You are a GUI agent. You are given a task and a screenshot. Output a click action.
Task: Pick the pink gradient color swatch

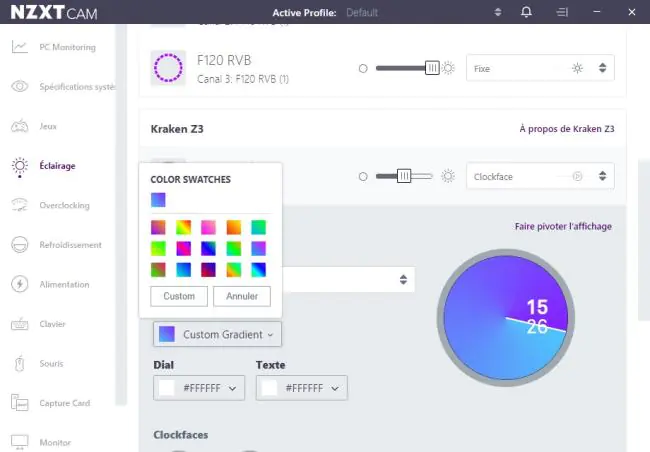point(209,227)
